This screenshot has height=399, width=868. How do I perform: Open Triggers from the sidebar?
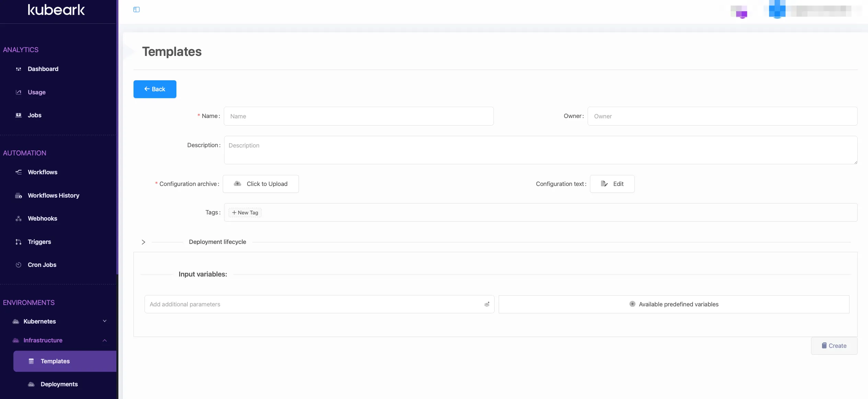tap(39, 242)
